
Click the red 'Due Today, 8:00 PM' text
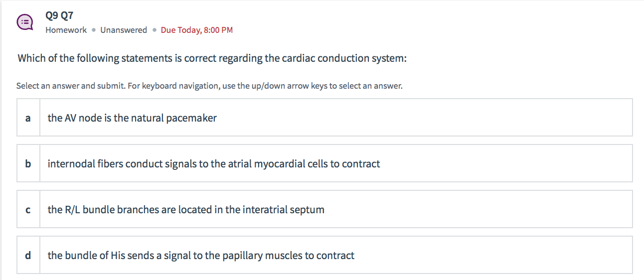click(197, 30)
